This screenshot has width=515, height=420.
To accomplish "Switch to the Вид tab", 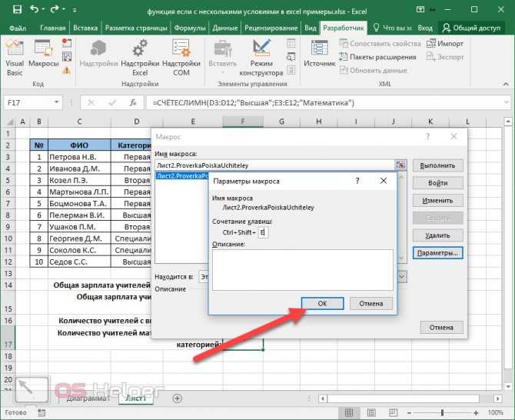I will coord(310,28).
